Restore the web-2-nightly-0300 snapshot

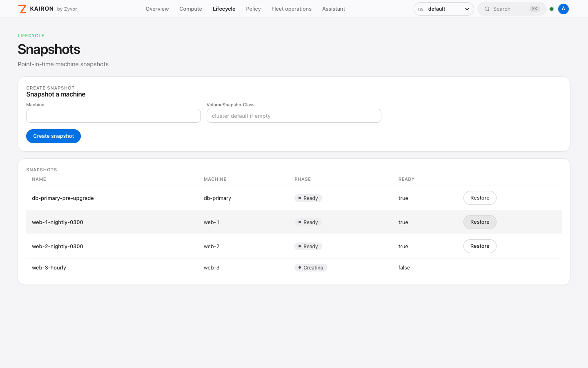click(480, 246)
